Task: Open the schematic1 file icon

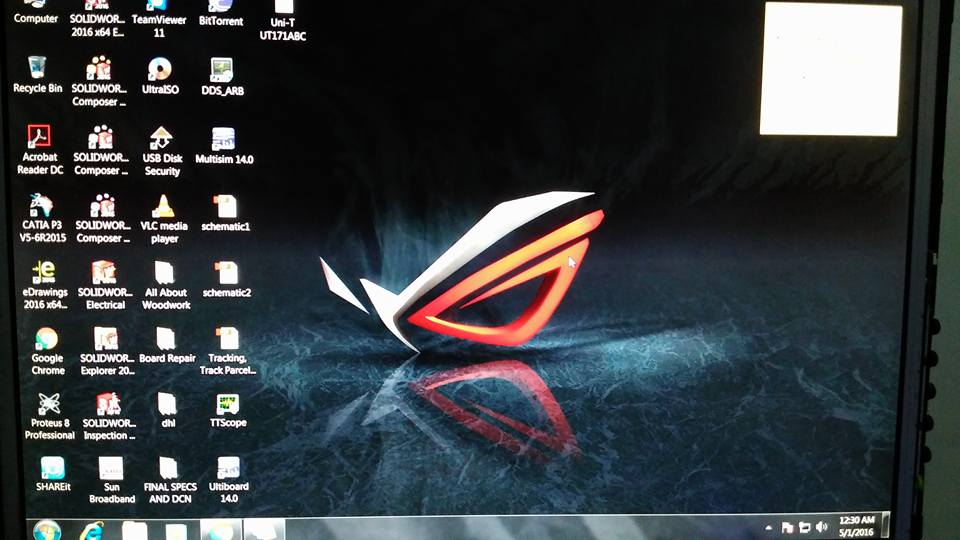Action: [x=226, y=213]
